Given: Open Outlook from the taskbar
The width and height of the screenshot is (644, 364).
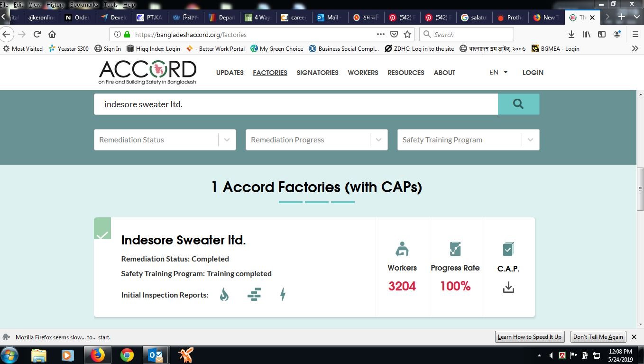Looking at the screenshot, I should 156,355.
